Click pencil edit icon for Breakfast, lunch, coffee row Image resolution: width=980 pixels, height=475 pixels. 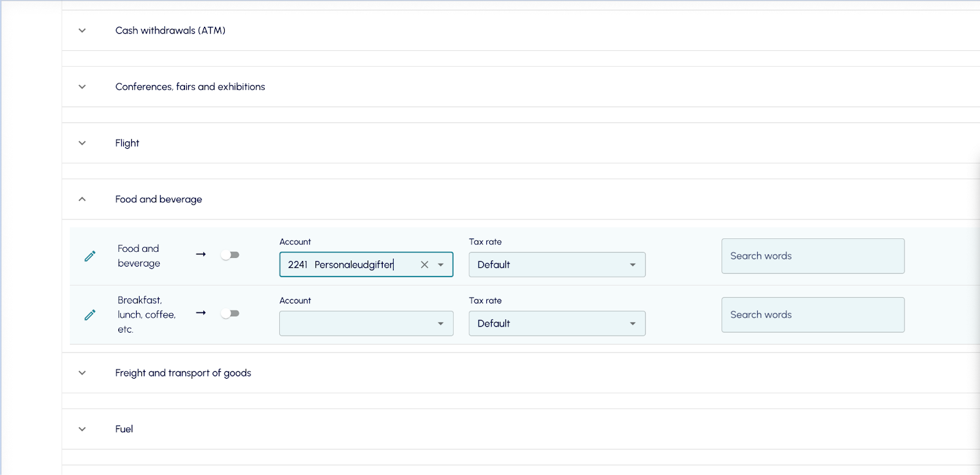tap(90, 315)
